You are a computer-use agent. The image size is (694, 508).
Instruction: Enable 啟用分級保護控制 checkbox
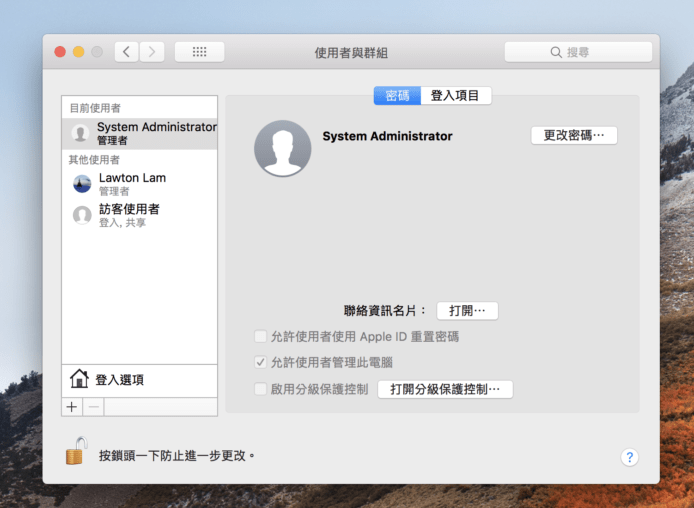(261, 389)
